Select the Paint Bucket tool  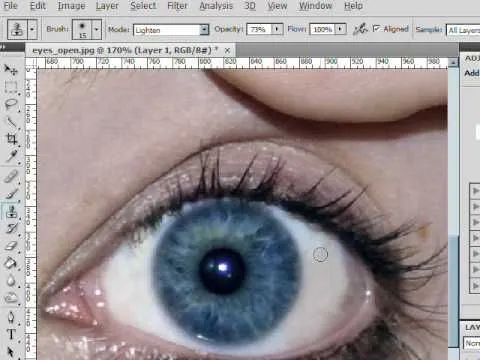coord(11,263)
